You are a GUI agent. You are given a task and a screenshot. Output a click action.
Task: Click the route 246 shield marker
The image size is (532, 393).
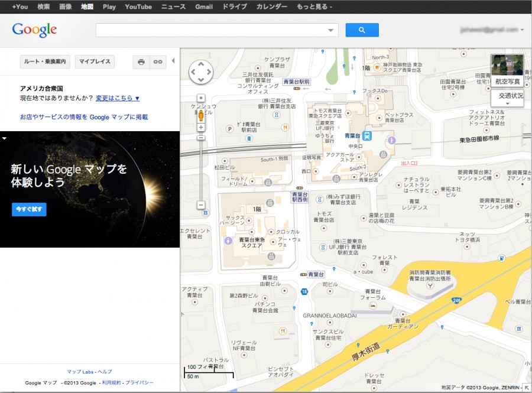(x=456, y=300)
